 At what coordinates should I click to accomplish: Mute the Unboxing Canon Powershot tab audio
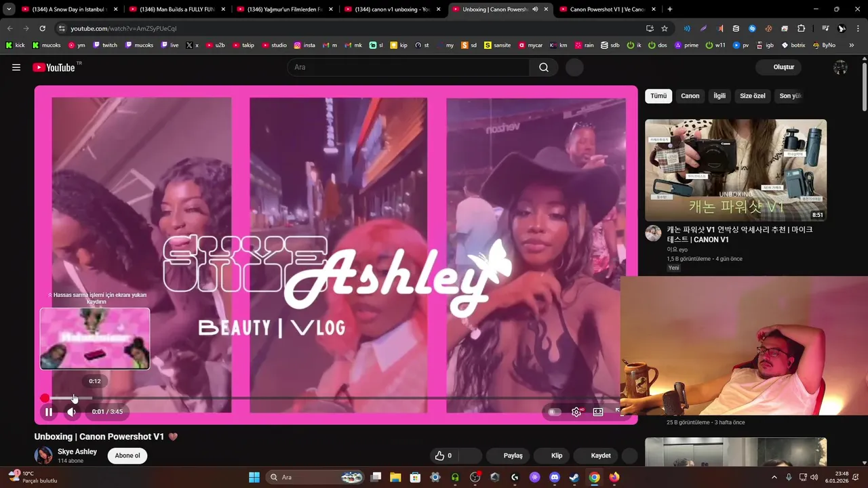pos(535,9)
